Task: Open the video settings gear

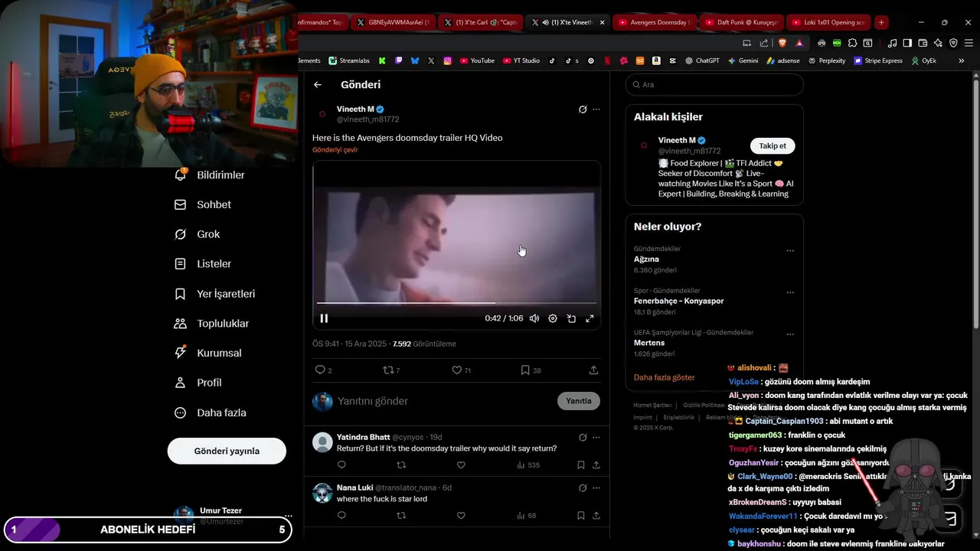Action: click(x=553, y=318)
